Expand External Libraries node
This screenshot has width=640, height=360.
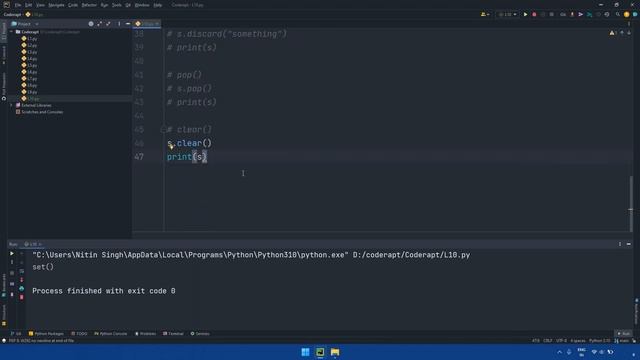[x=11, y=105]
